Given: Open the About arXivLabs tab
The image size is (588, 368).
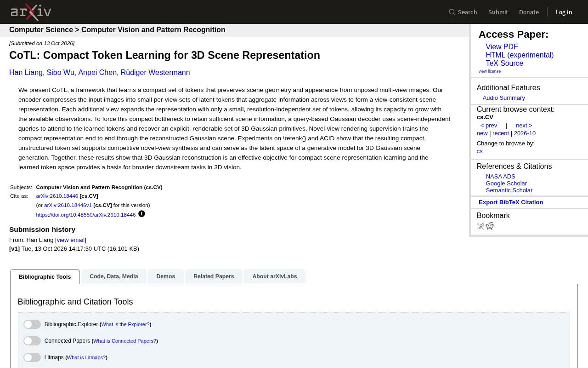Looking at the screenshot, I should 275,276.
